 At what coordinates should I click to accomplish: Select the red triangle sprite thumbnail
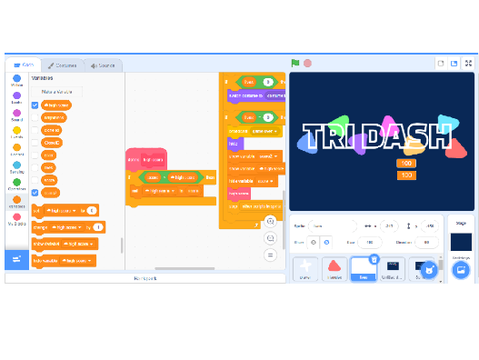coord(334,269)
